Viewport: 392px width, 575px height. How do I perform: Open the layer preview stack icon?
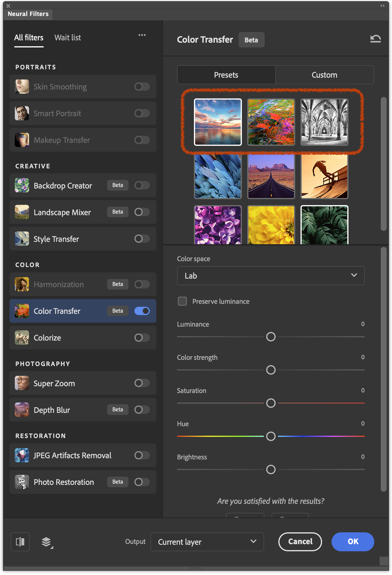tap(47, 542)
